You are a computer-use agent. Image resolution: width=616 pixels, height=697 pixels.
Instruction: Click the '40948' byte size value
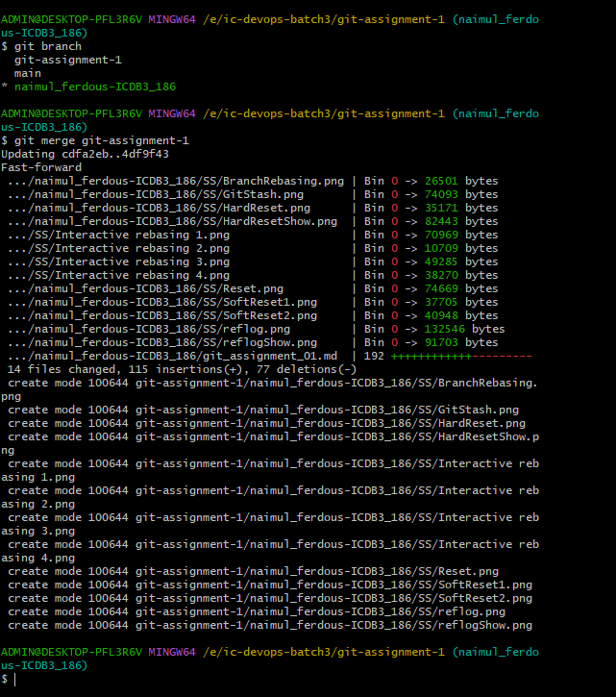pos(441,315)
